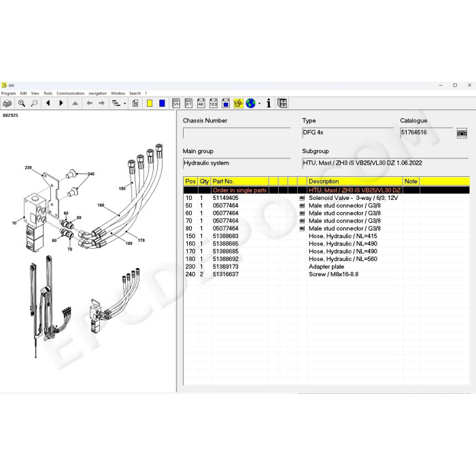Open the Communication menu
476x476 pixels.
(x=71, y=93)
